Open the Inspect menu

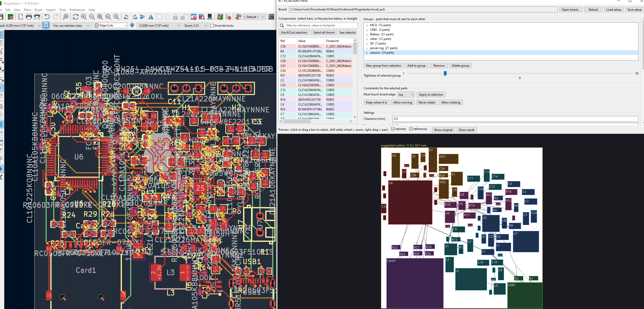[51, 10]
